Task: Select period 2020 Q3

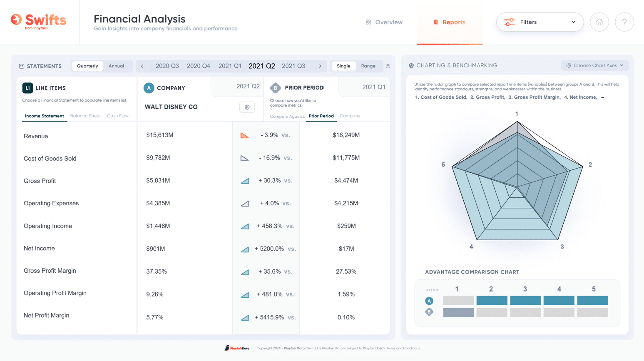Action: [167, 66]
